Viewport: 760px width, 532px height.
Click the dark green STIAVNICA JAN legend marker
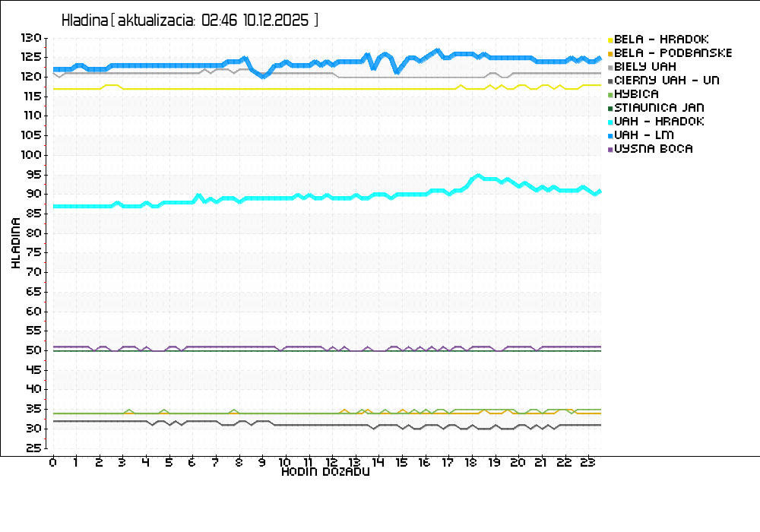[x=610, y=108]
